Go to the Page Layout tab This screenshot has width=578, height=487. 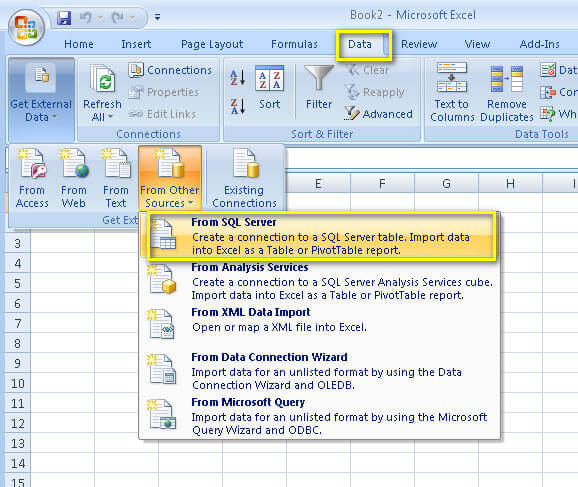pyautogui.click(x=212, y=44)
